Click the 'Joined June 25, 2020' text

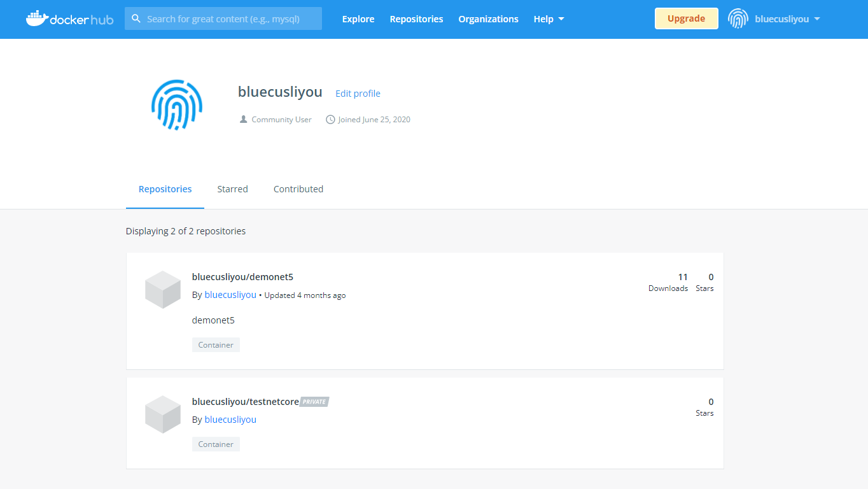pos(374,119)
